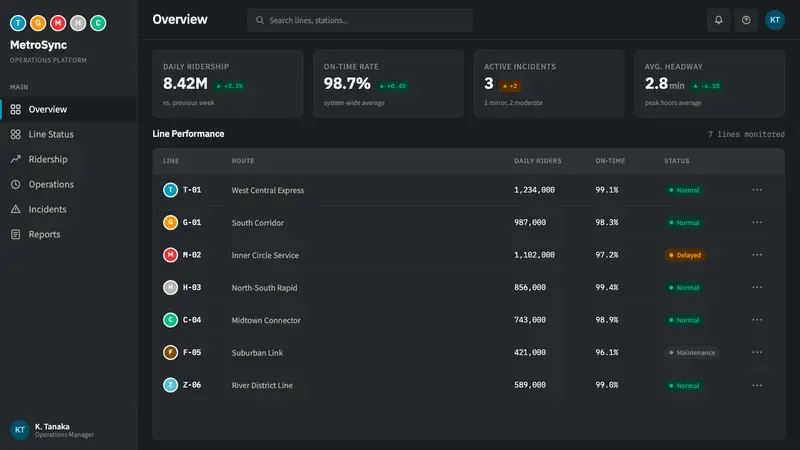
Task: Open the Daily Ridership 8.42M card
Action: point(228,84)
